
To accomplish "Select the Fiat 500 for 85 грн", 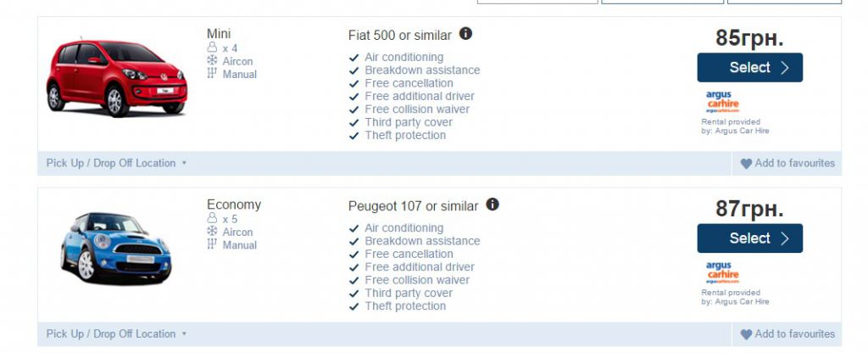I will click(749, 68).
